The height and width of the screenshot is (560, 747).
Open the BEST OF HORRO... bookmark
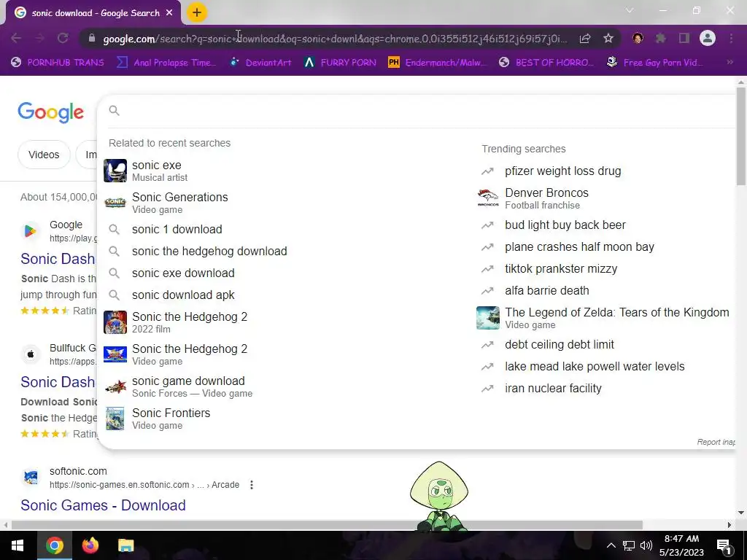point(547,63)
